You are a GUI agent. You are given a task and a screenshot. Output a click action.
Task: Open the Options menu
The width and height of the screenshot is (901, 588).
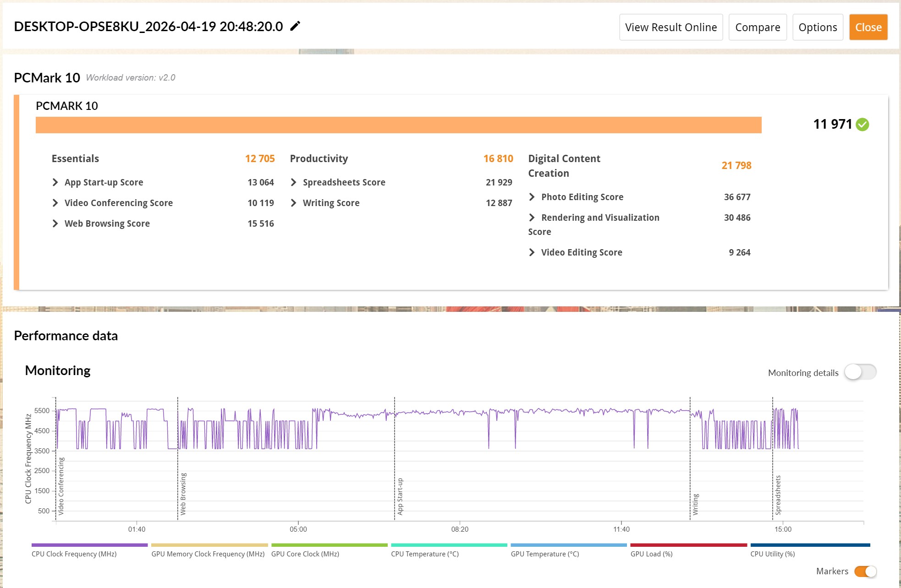pyautogui.click(x=818, y=27)
